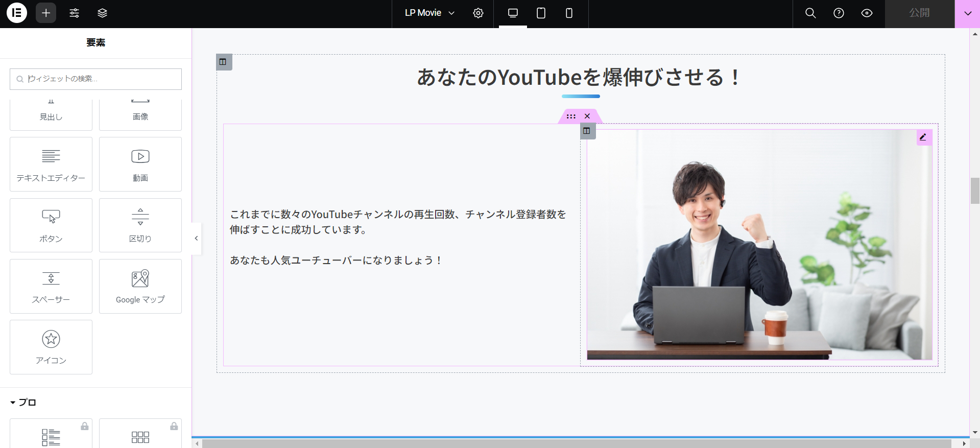The width and height of the screenshot is (980, 448).
Task: Expand publish options arrow
Action: 967,13
